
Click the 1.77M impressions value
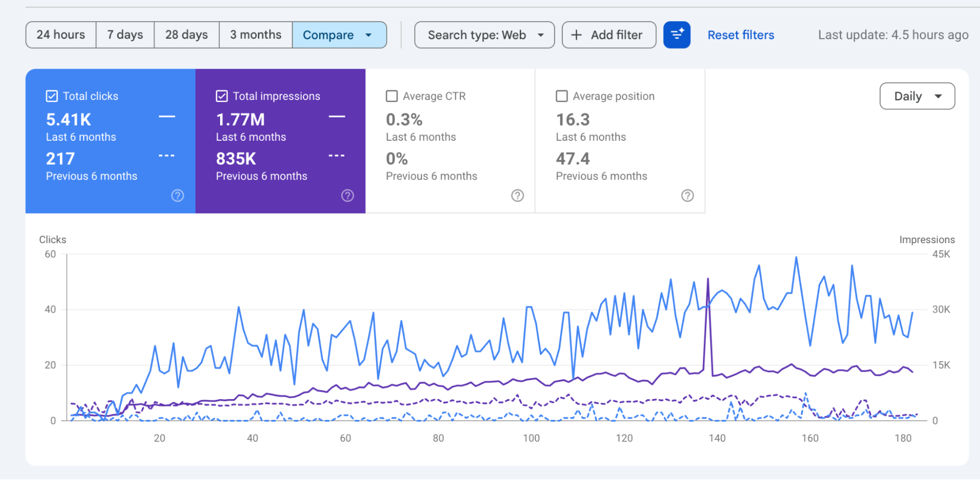coord(240,120)
